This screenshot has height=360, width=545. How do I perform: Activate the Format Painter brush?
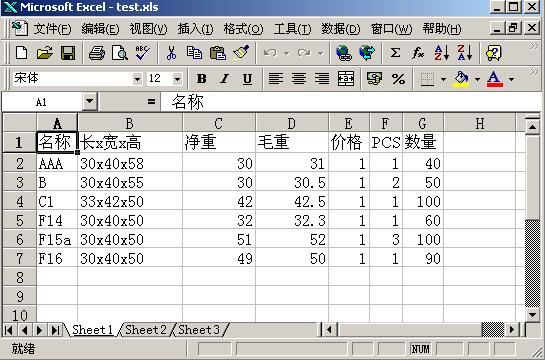[x=241, y=53]
